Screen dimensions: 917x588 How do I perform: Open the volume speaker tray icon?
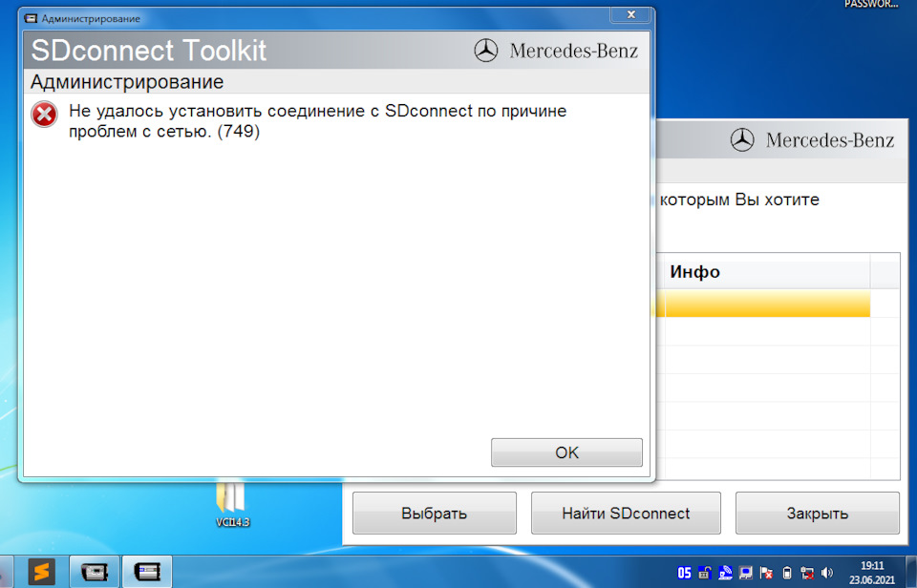coord(827,573)
